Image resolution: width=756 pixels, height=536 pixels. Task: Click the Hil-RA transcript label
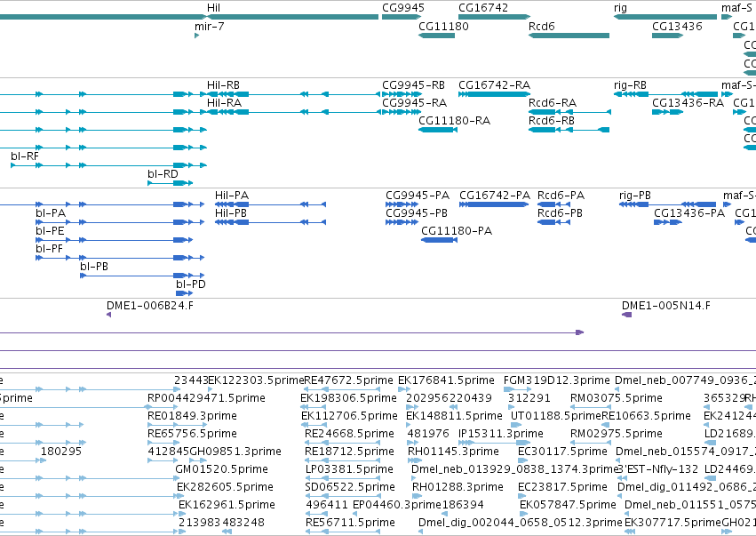pos(224,103)
